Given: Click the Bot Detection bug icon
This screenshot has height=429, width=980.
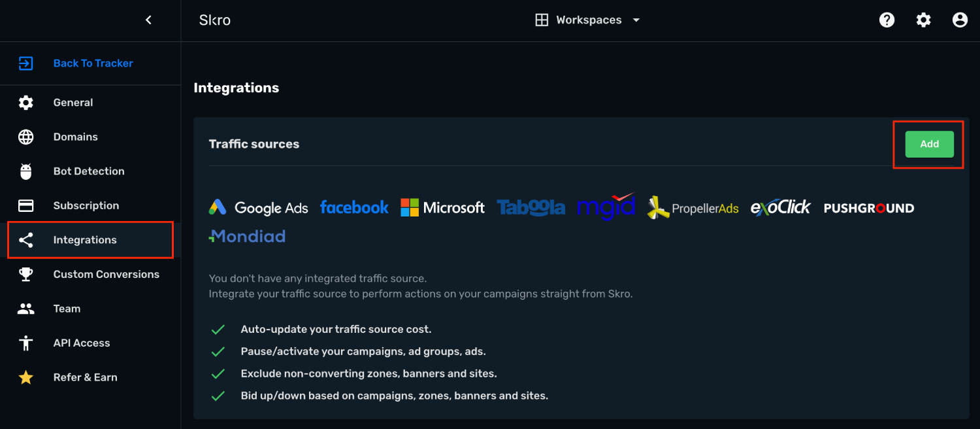Looking at the screenshot, I should coord(25,171).
